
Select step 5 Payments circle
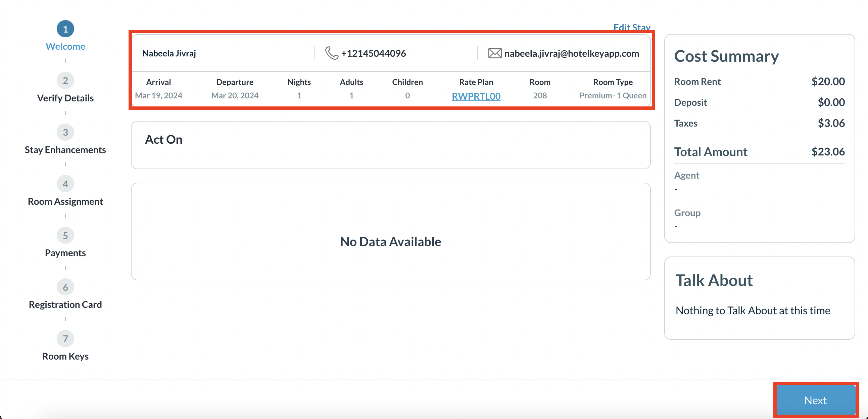click(65, 235)
